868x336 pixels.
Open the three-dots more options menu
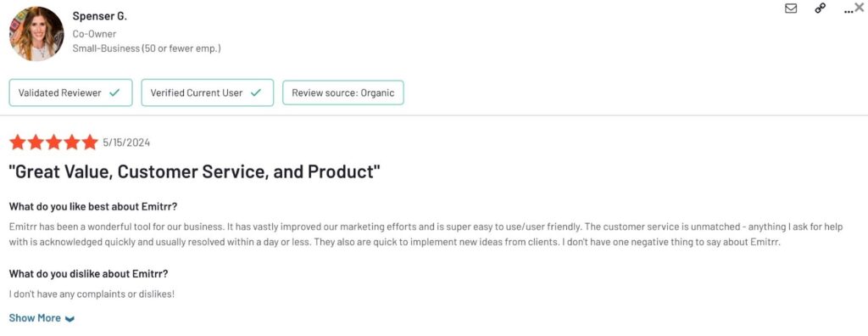coord(849,10)
